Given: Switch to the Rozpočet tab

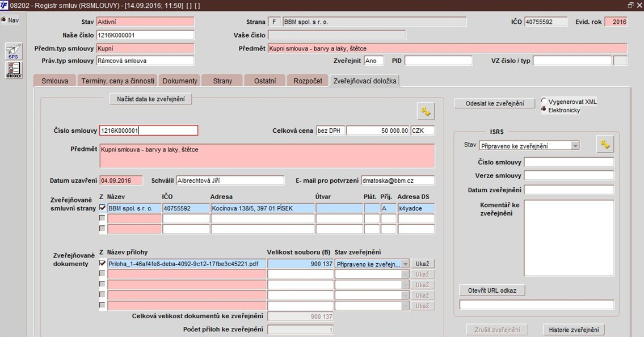Looking at the screenshot, I should [x=308, y=81].
